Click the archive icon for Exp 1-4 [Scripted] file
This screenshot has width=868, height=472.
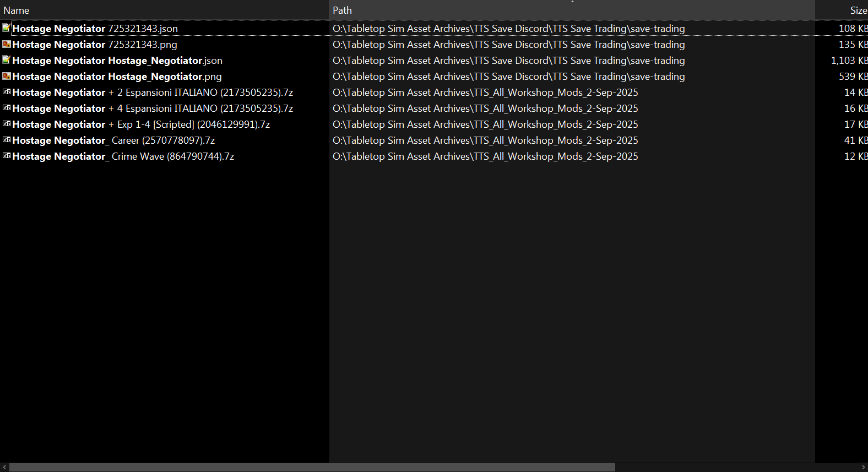click(6, 123)
